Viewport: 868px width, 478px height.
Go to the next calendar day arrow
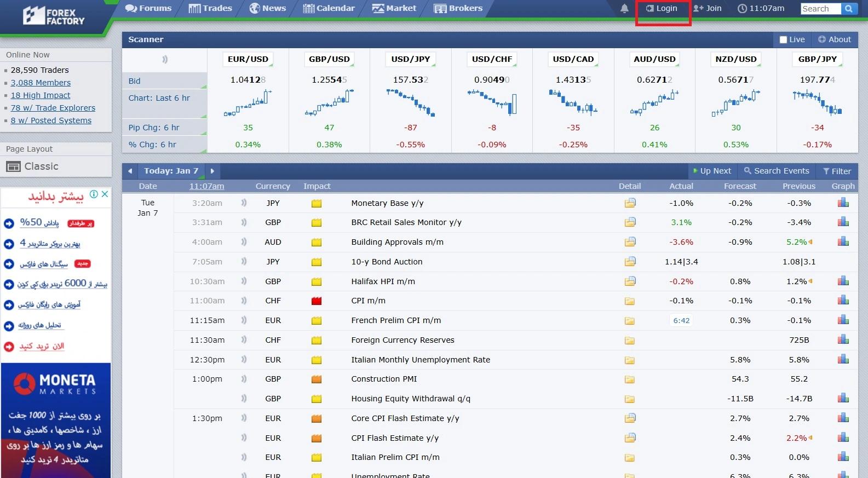pyautogui.click(x=212, y=171)
